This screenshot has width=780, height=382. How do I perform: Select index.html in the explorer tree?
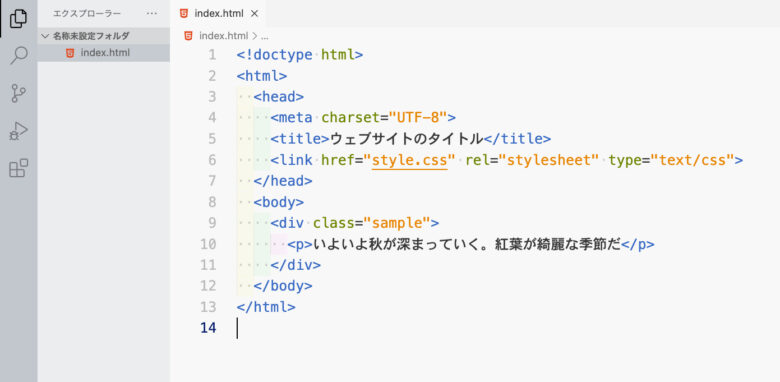point(103,53)
